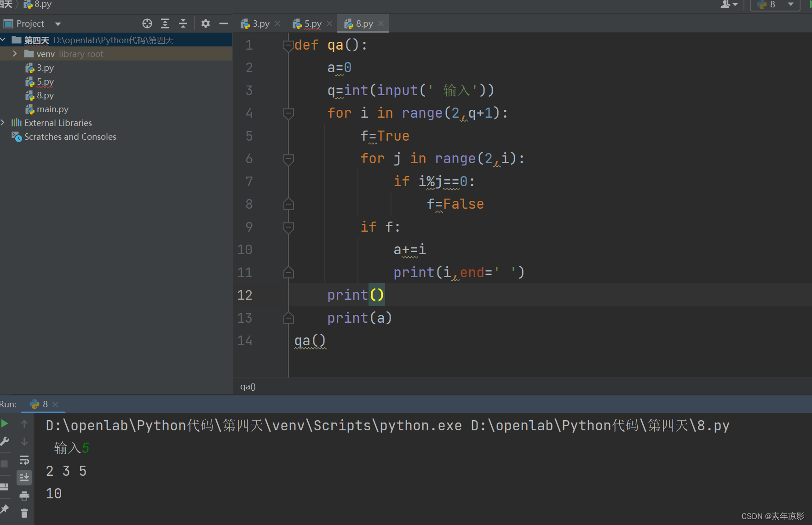Collapse def qa() fold marker on line 1
Viewport: 812px width, 525px height.
pyautogui.click(x=288, y=46)
